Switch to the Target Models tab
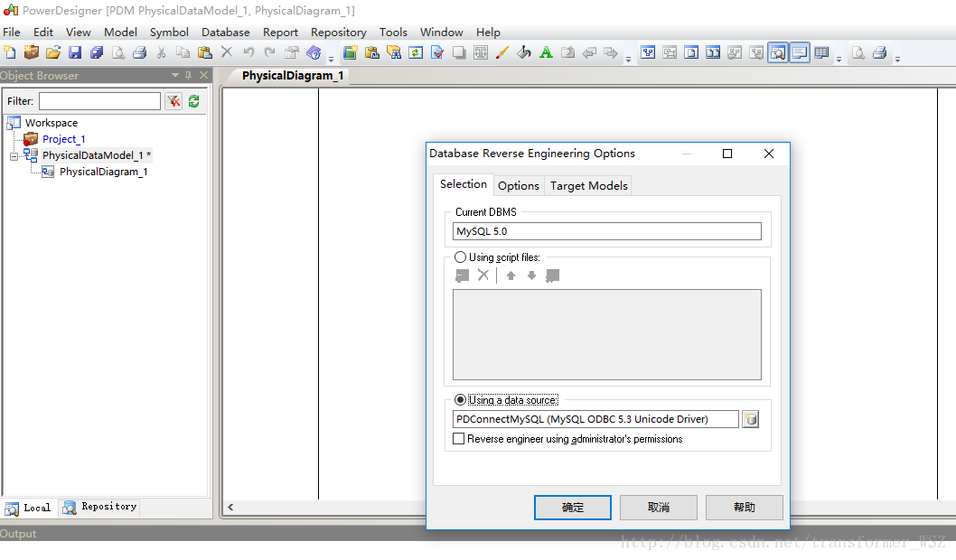This screenshot has height=560, width=956. pyautogui.click(x=588, y=185)
